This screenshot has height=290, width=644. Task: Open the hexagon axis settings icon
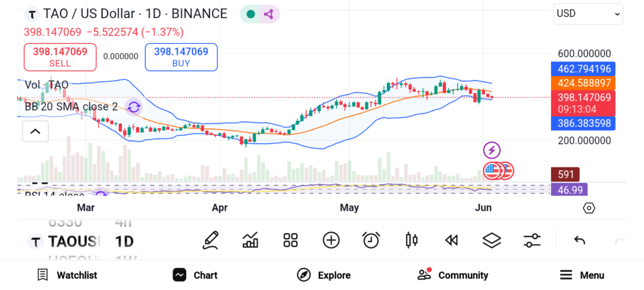tap(589, 208)
